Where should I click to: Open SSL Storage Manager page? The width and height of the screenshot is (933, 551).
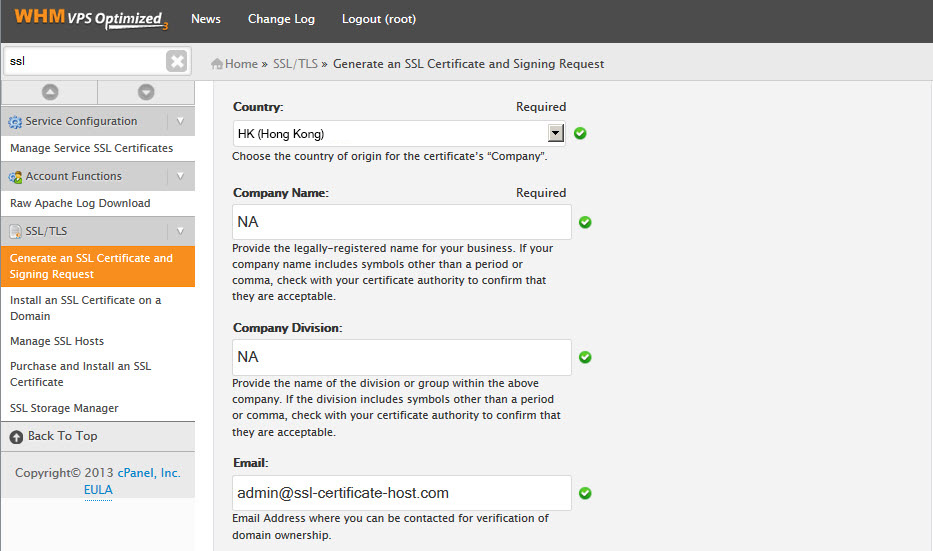[x=64, y=408]
